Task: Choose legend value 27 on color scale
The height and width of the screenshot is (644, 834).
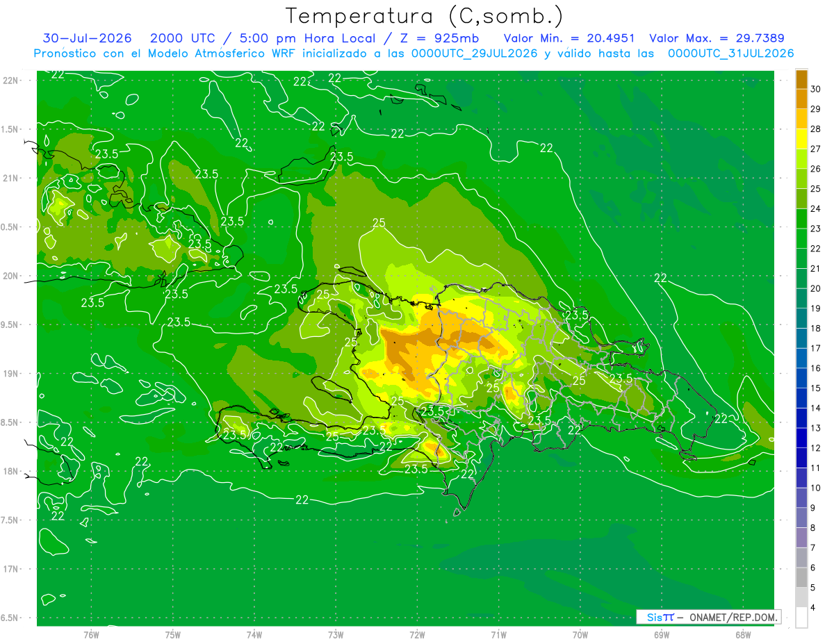Action: (x=815, y=149)
